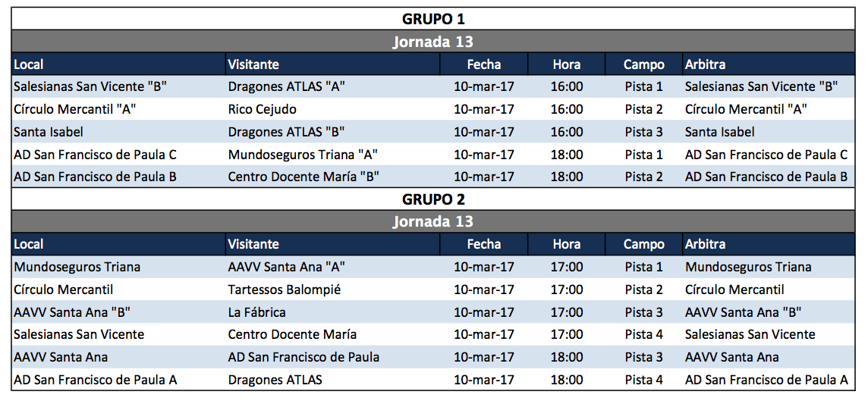Screen dimensions: 868x401
Task: Select the Campo header in GRUPO 2 table
Action: 643,244
